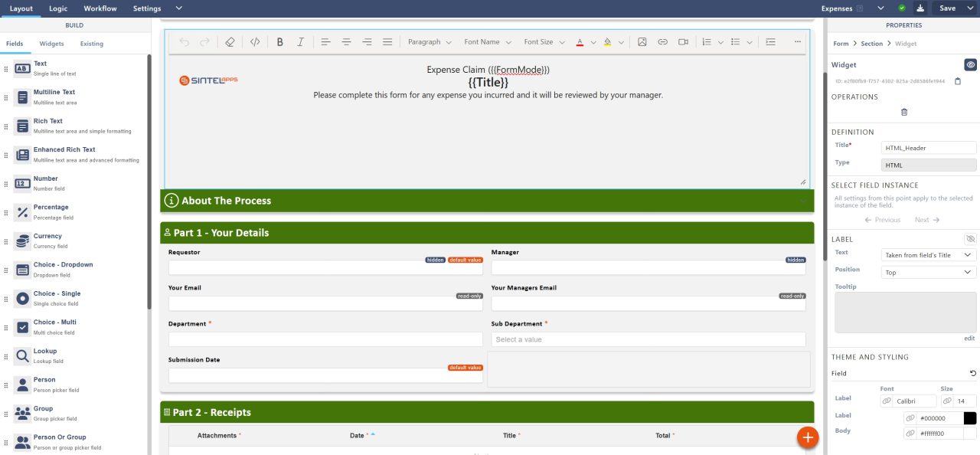Apply yellow background highlight color

tap(607, 42)
